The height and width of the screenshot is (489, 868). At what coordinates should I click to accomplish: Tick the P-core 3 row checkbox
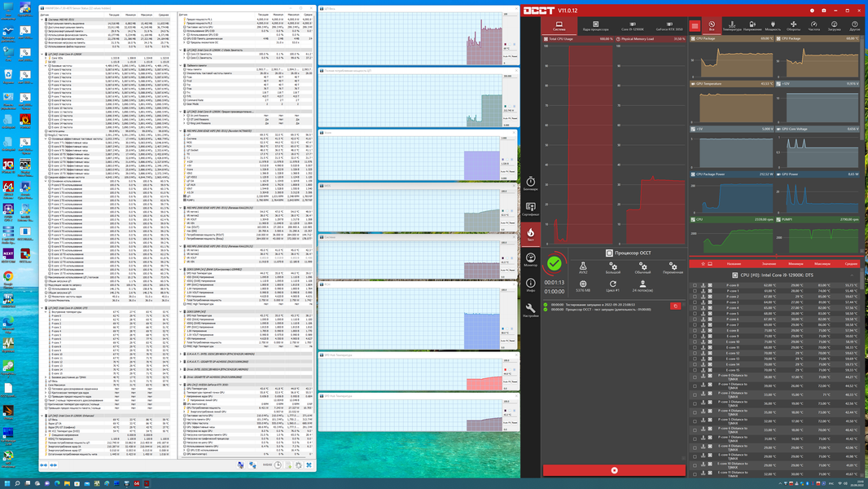pos(695,302)
